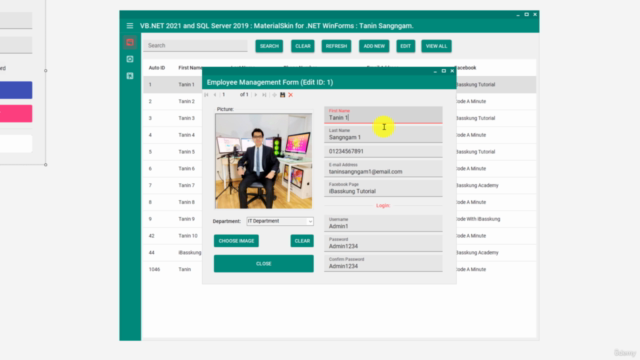Click the REFRESH button

[336, 46]
